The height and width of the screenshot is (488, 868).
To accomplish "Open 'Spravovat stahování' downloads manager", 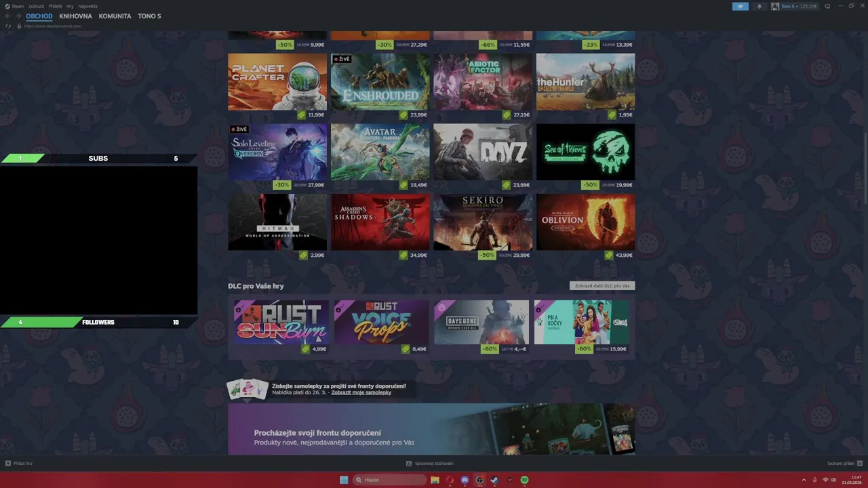I will pos(430,464).
